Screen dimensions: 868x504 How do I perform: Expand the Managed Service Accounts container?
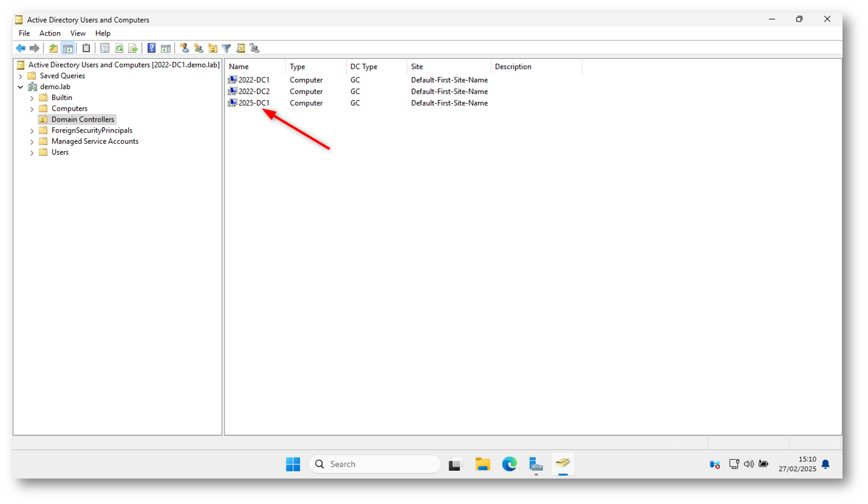pos(32,141)
